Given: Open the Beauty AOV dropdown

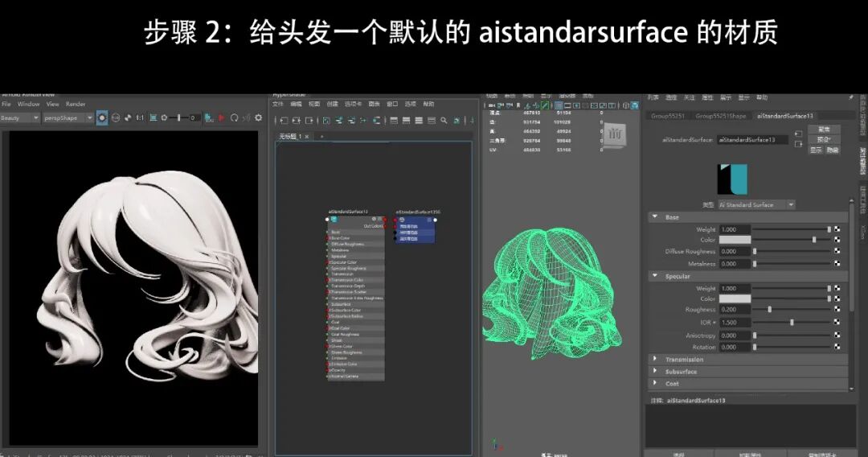Looking at the screenshot, I should tap(20, 118).
